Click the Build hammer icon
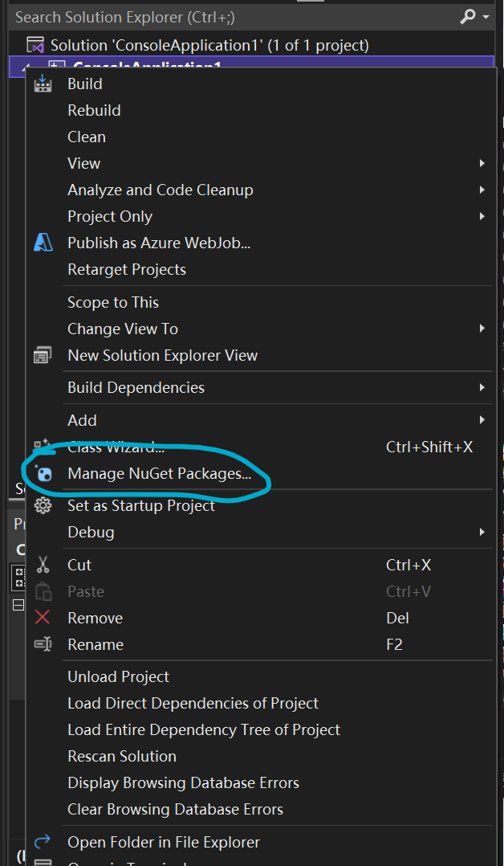The width and height of the screenshot is (504, 866). point(43,84)
